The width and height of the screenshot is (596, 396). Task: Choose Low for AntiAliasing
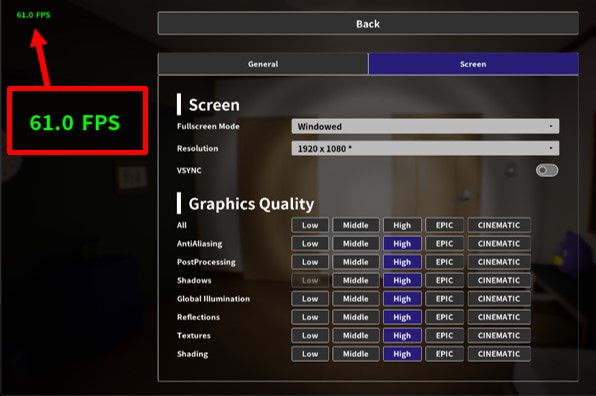tap(310, 244)
